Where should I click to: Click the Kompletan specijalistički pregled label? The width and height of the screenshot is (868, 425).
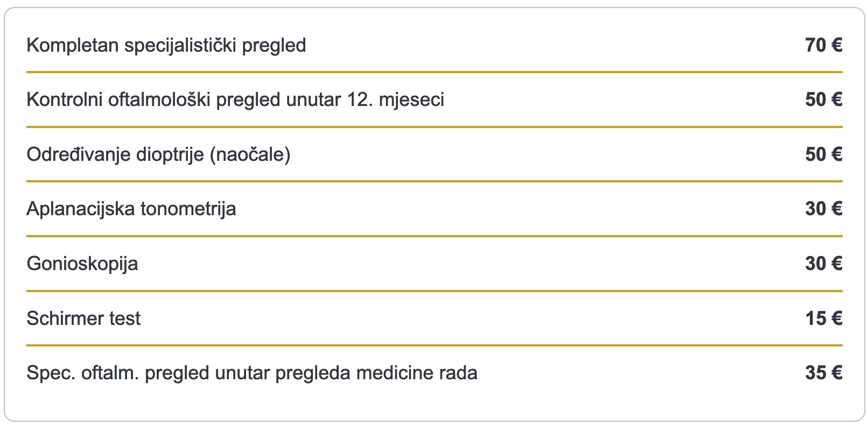166,45
